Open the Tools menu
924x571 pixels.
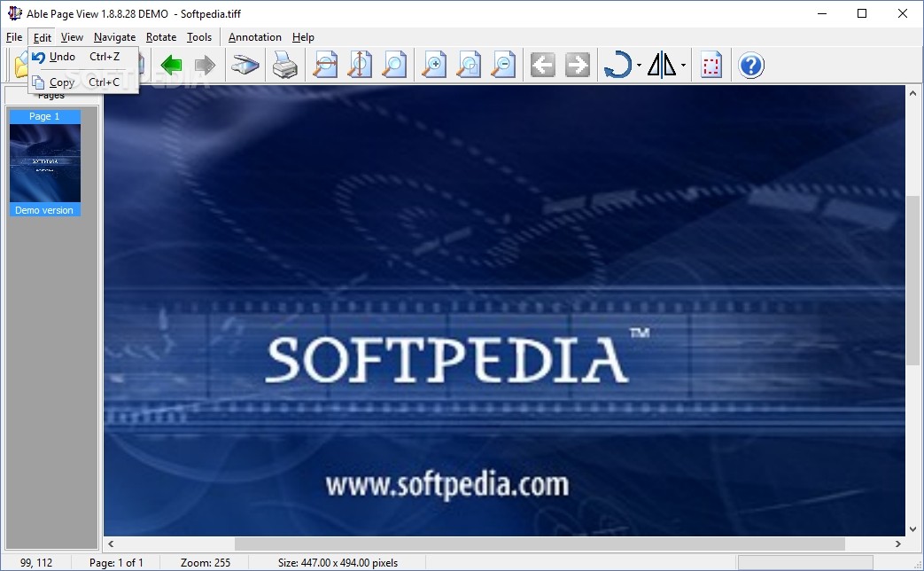point(199,37)
